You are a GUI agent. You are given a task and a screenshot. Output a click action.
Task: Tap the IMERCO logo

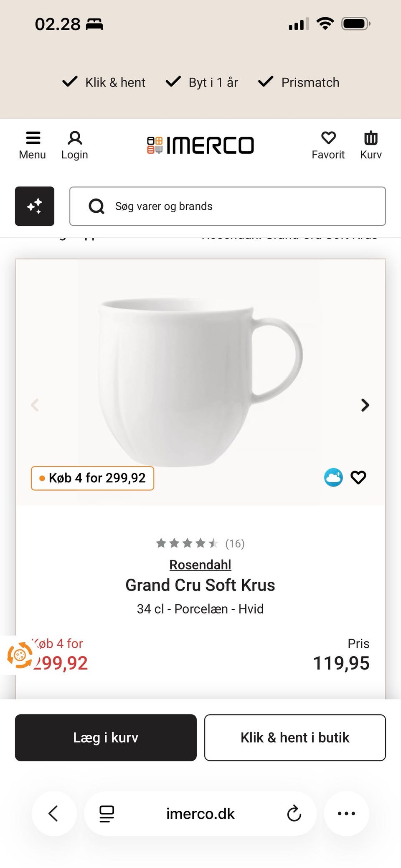(x=200, y=145)
